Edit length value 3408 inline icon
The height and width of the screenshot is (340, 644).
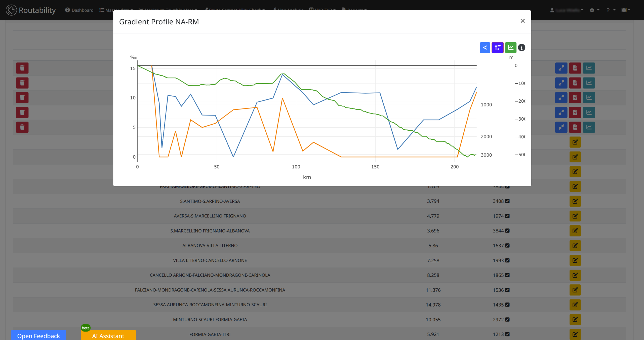click(x=507, y=201)
